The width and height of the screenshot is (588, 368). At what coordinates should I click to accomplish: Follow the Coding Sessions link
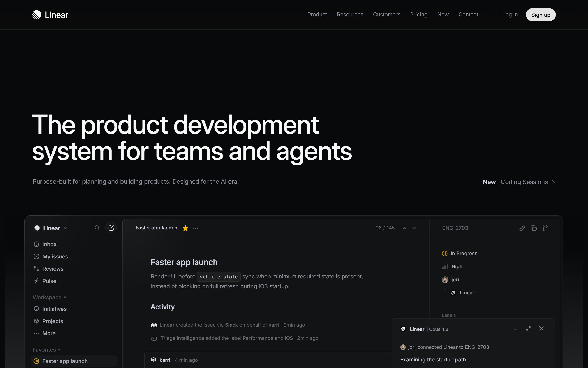point(528,182)
